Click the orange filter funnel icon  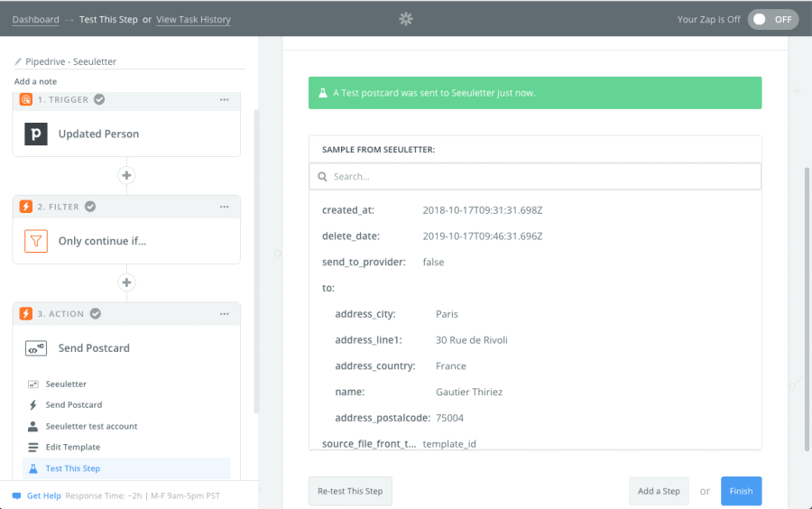(36, 241)
